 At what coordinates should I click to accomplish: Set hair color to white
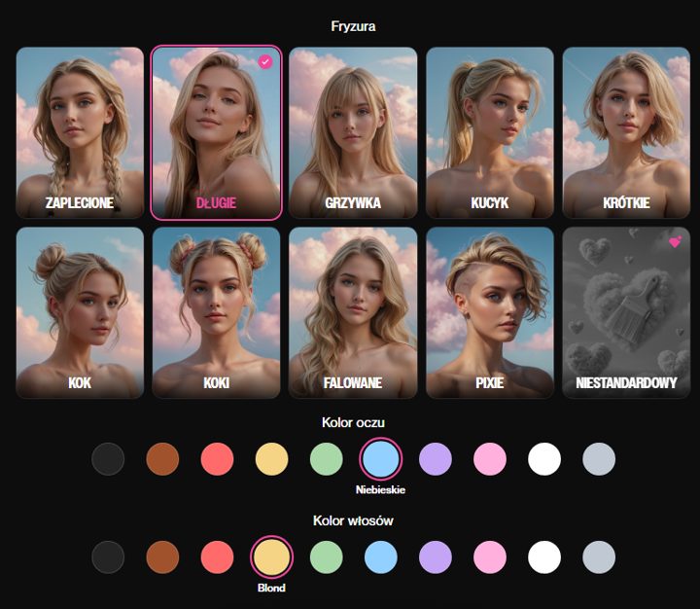tap(544, 557)
